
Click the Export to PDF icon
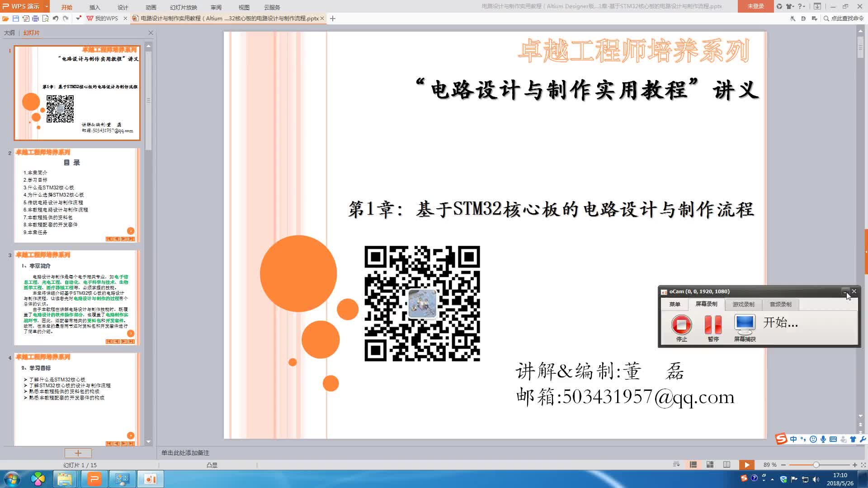click(26, 19)
